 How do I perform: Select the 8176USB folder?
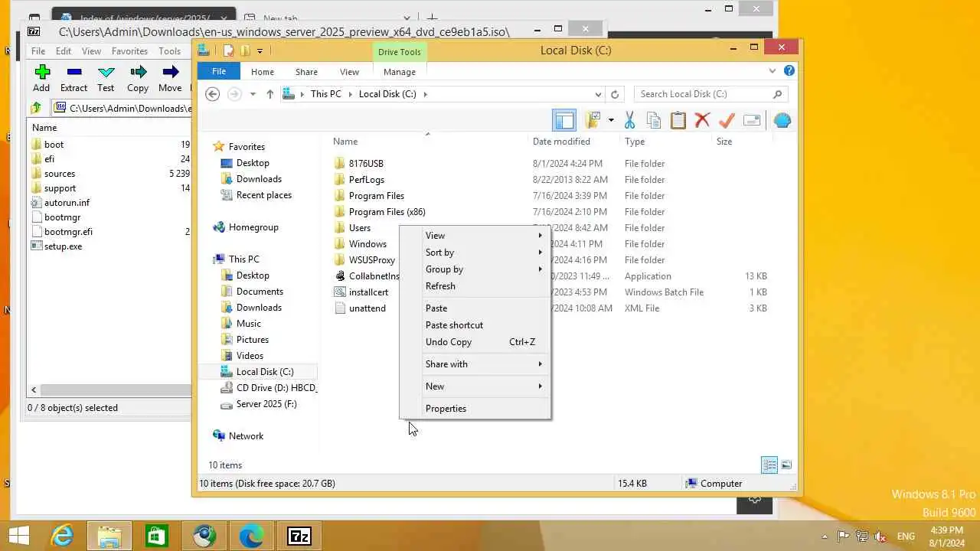pyautogui.click(x=366, y=163)
